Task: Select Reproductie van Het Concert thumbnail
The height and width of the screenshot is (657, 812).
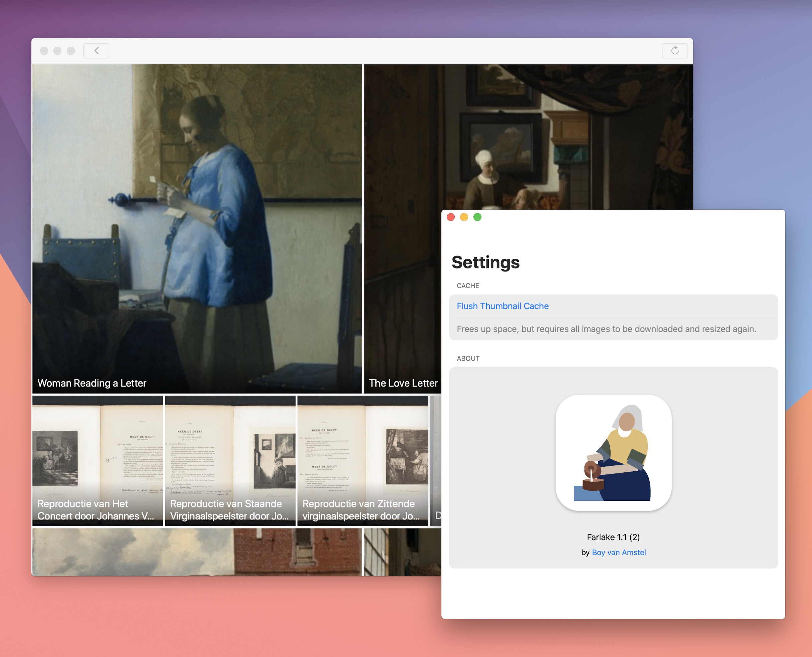Action: click(x=98, y=461)
